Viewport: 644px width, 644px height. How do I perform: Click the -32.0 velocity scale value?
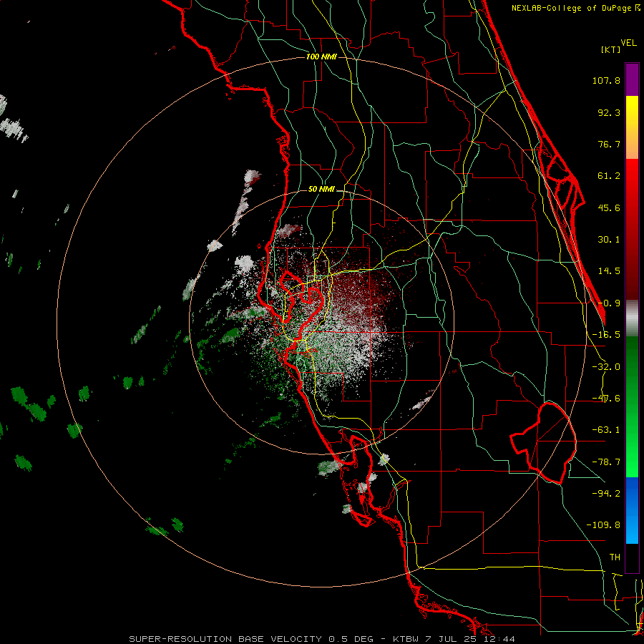pyautogui.click(x=606, y=367)
